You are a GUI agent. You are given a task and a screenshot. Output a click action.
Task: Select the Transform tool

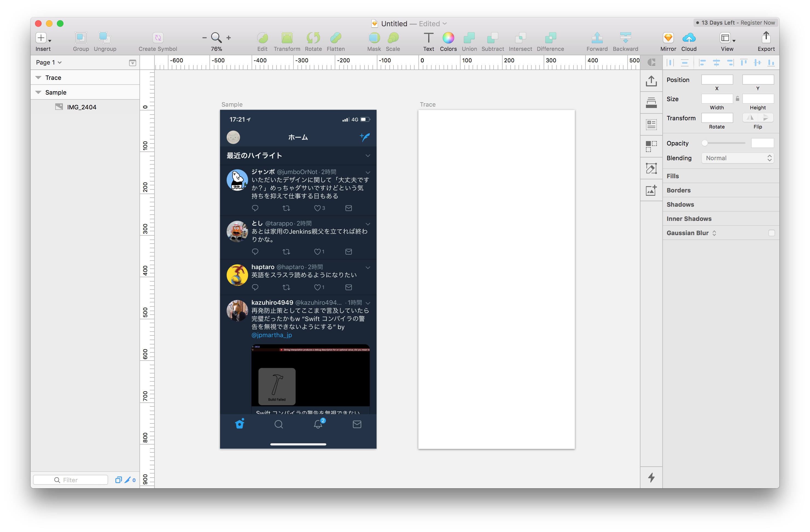[287, 38]
